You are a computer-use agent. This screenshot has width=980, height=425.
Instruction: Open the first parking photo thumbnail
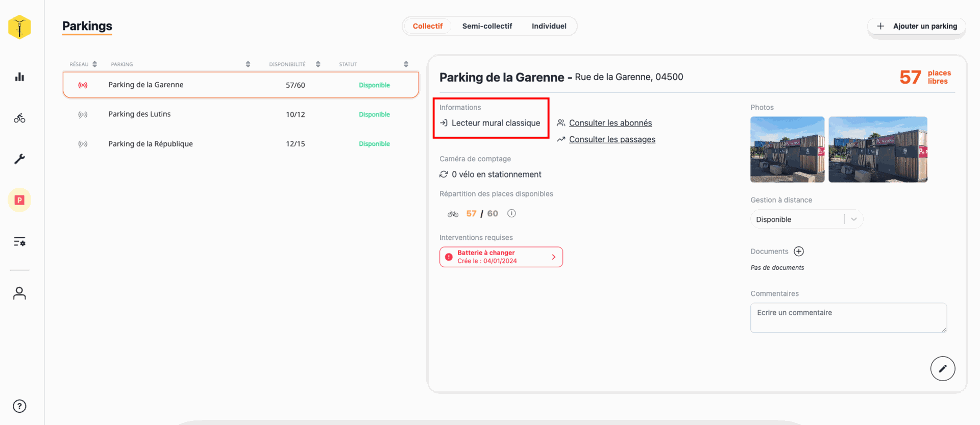point(787,149)
